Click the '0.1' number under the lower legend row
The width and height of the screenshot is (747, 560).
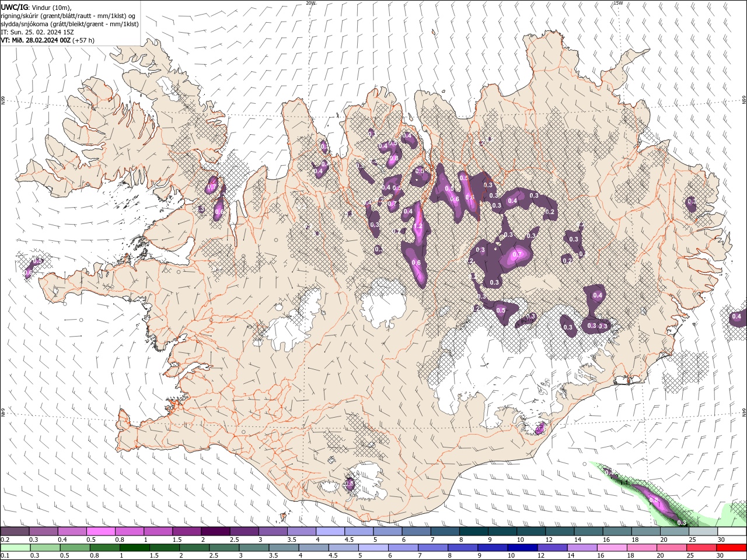point(5,556)
